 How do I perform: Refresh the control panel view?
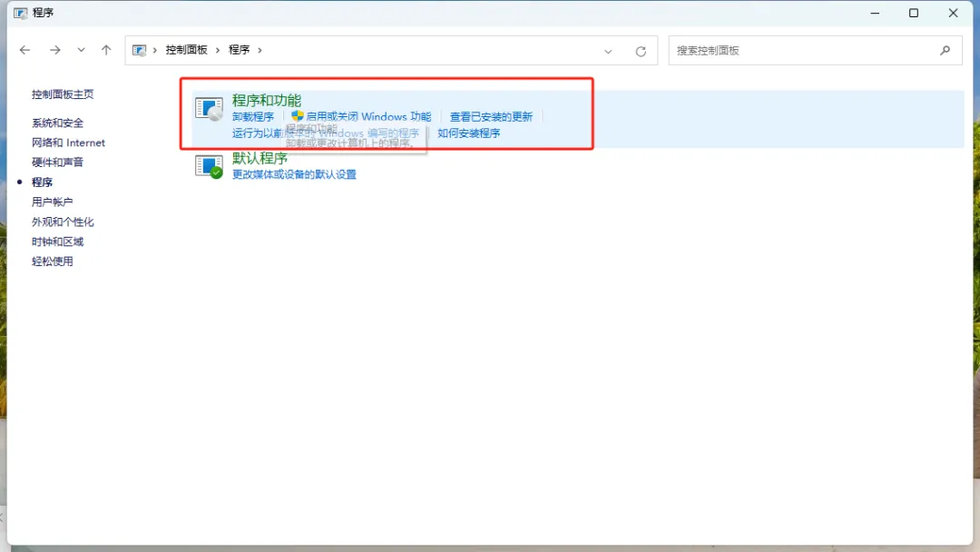641,51
